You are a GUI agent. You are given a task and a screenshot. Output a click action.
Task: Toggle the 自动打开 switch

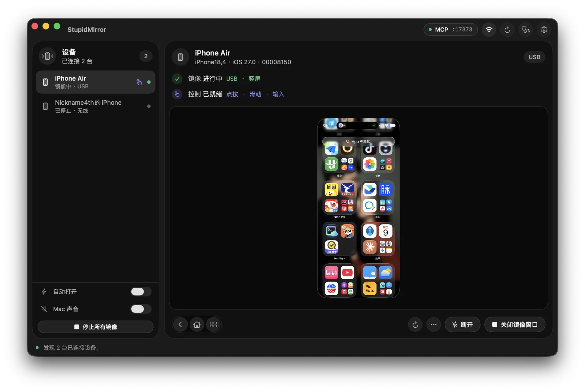click(141, 292)
